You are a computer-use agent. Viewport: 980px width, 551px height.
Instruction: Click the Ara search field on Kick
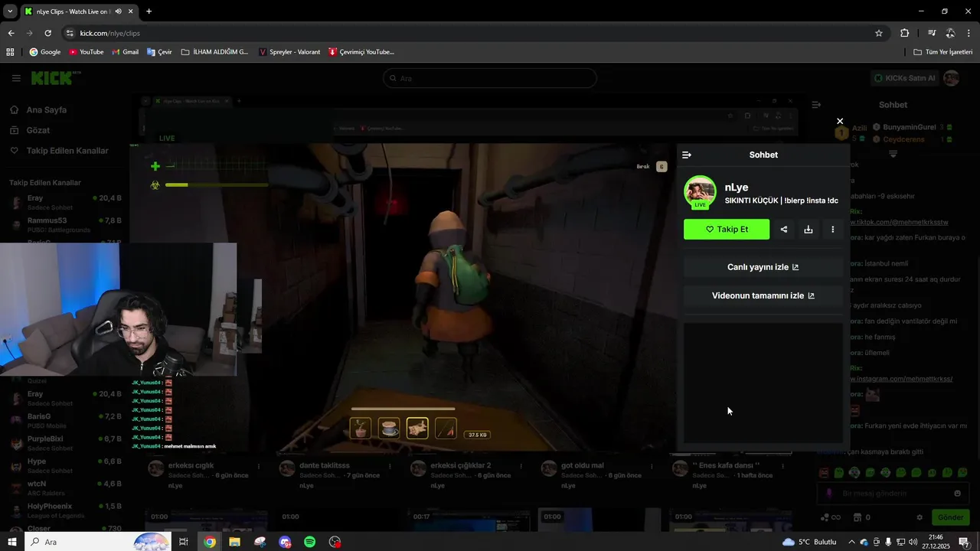pos(490,78)
